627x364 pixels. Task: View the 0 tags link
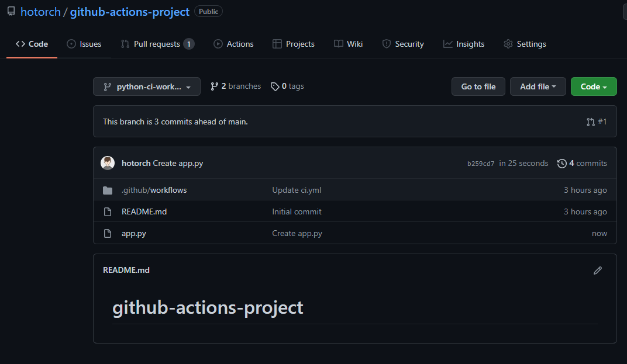pos(287,86)
